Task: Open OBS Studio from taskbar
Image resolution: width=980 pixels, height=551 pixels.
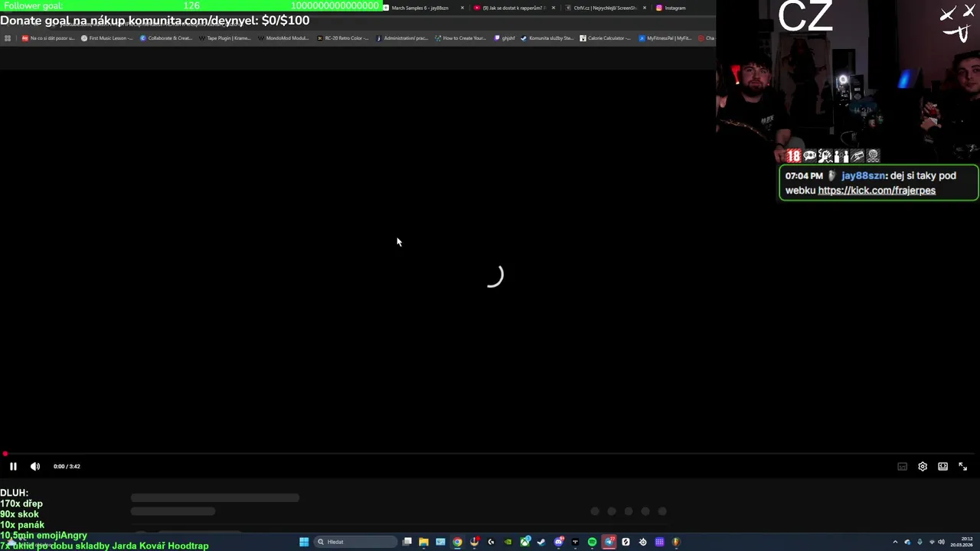Action: (x=642, y=542)
